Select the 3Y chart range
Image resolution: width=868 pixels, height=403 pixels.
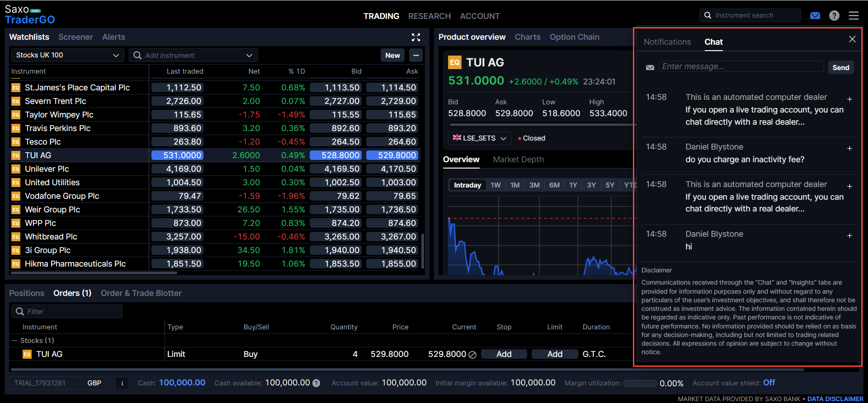pos(591,185)
